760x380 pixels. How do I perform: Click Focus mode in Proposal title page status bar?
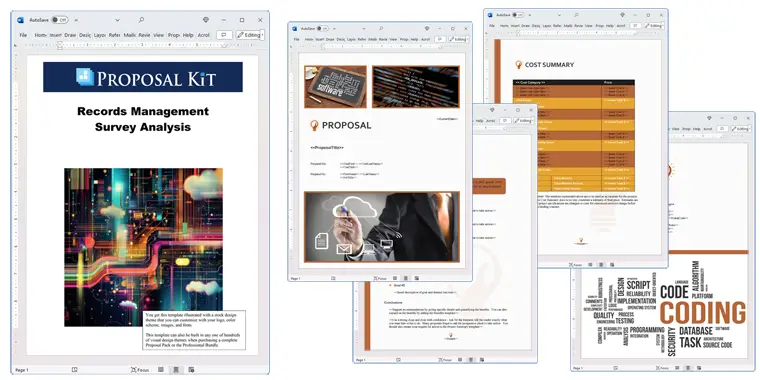380,279
